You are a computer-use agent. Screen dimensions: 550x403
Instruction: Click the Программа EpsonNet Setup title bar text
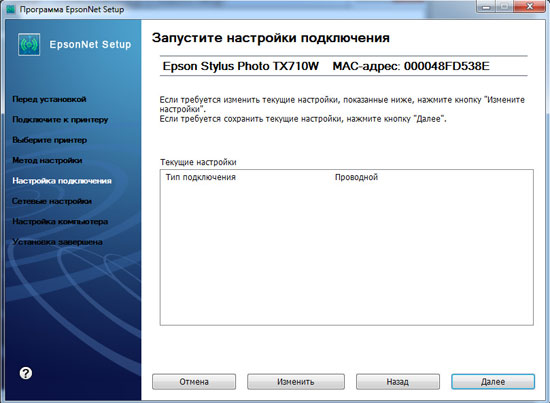(72, 9)
